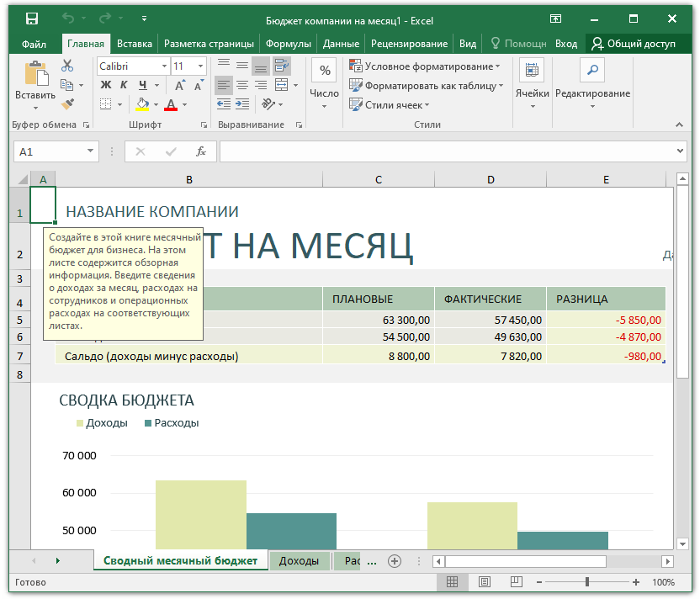Switch to Рецензирование tab
This screenshot has width=700, height=599.
pos(410,44)
